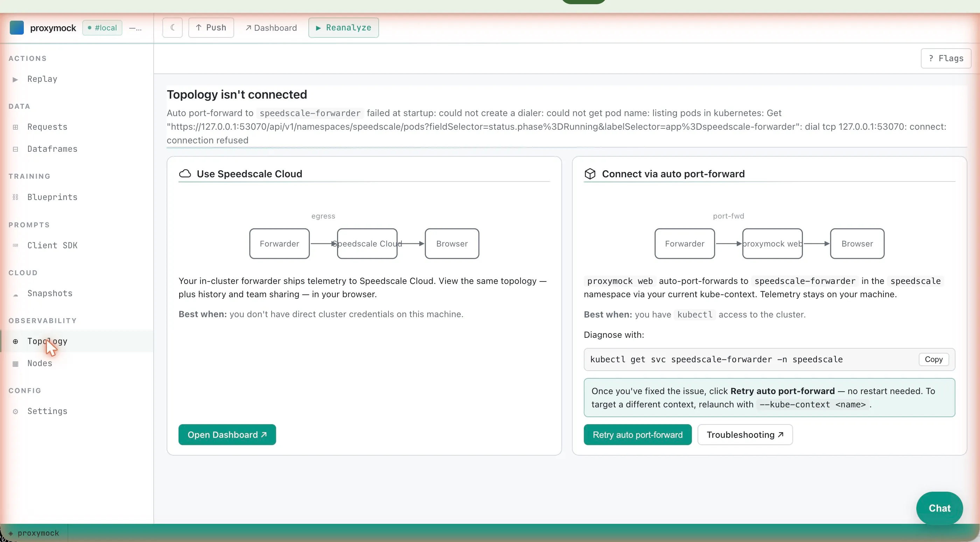Click the Topology globe icon

click(x=15, y=341)
